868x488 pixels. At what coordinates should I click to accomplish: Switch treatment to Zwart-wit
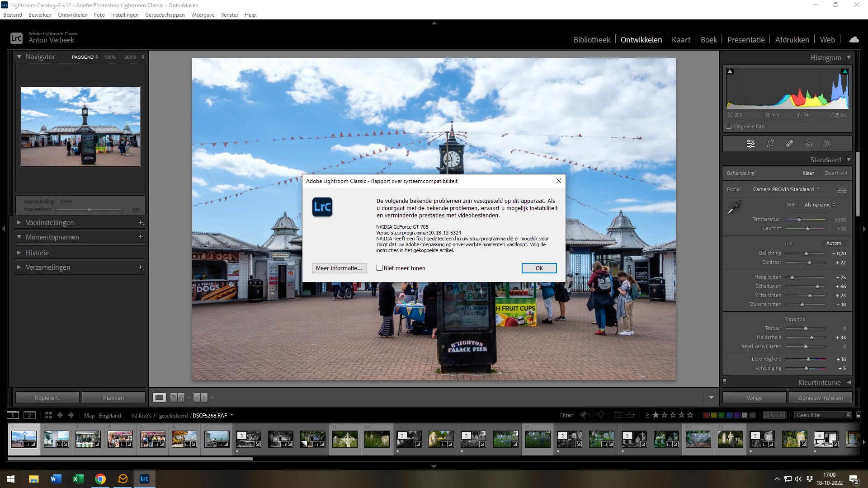click(x=836, y=173)
